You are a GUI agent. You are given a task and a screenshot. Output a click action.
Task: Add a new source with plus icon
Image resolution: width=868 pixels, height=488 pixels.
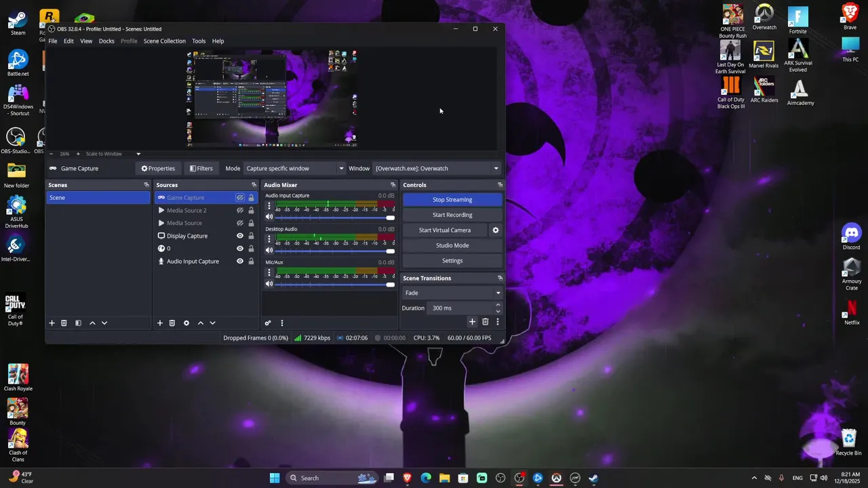pyautogui.click(x=160, y=323)
